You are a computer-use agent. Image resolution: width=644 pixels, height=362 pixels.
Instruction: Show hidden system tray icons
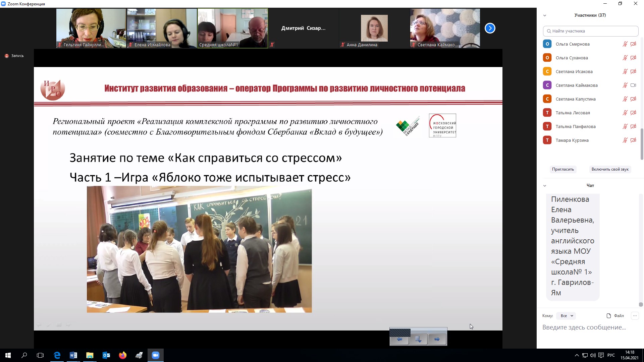577,355
